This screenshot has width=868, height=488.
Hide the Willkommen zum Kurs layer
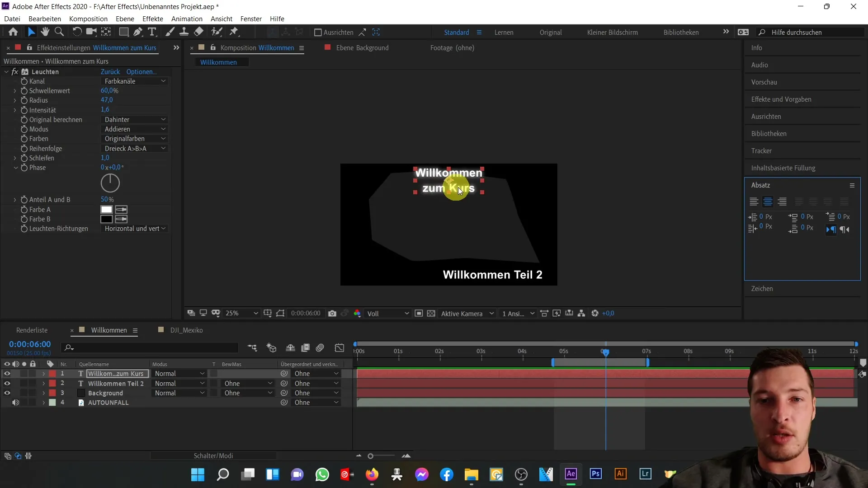(7, 374)
